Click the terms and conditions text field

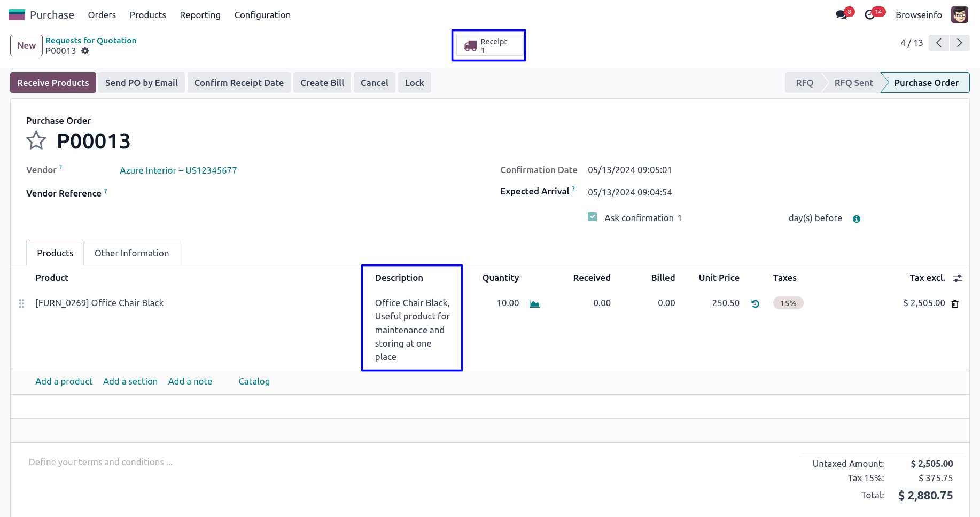100,462
